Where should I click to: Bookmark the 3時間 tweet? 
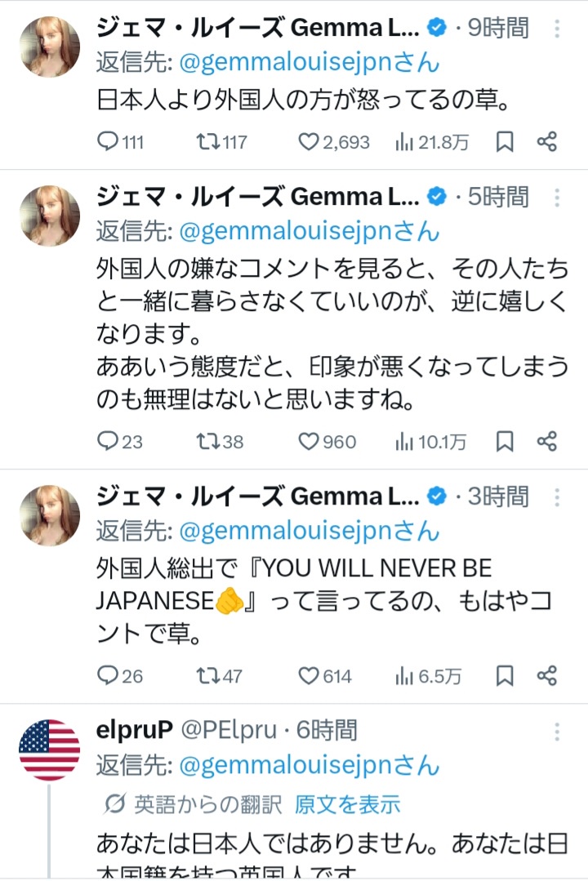(x=506, y=676)
